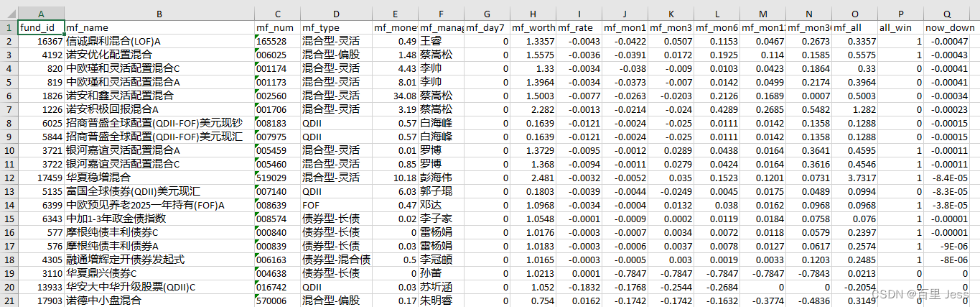The height and width of the screenshot is (307, 980).
Task: Select the mf_type cell FOF
Action: click(x=336, y=204)
